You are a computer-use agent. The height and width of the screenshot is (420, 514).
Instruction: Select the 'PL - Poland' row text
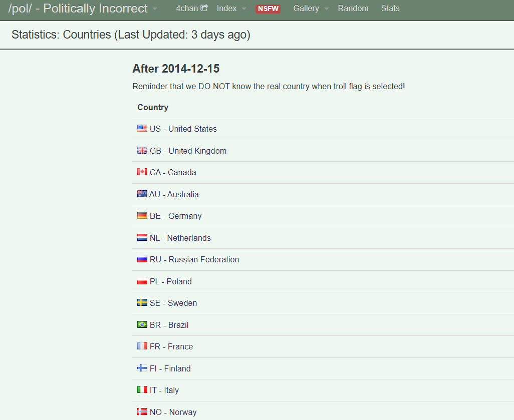[x=171, y=281]
